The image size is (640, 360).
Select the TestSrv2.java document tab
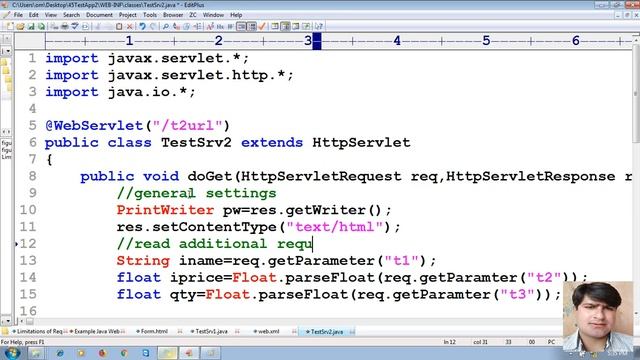(x=326, y=331)
